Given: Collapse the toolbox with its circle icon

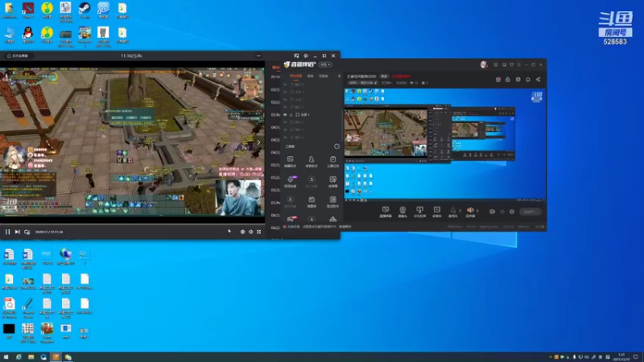Looking at the screenshot, I should click(x=336, y=146).
